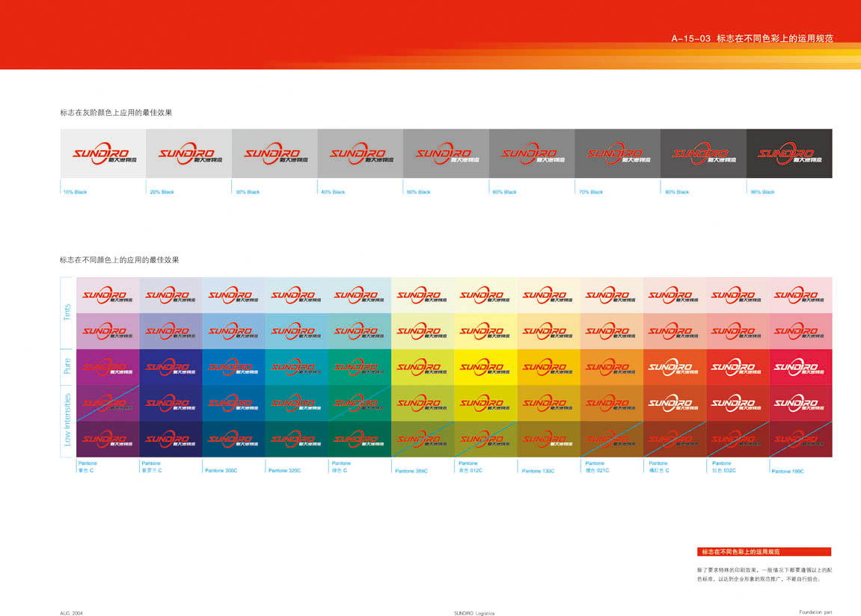Click the darkest bottom-row swatch above Pantone 130C
The height and width of the screenshot is (616, 861).
[x=548, y=439]
